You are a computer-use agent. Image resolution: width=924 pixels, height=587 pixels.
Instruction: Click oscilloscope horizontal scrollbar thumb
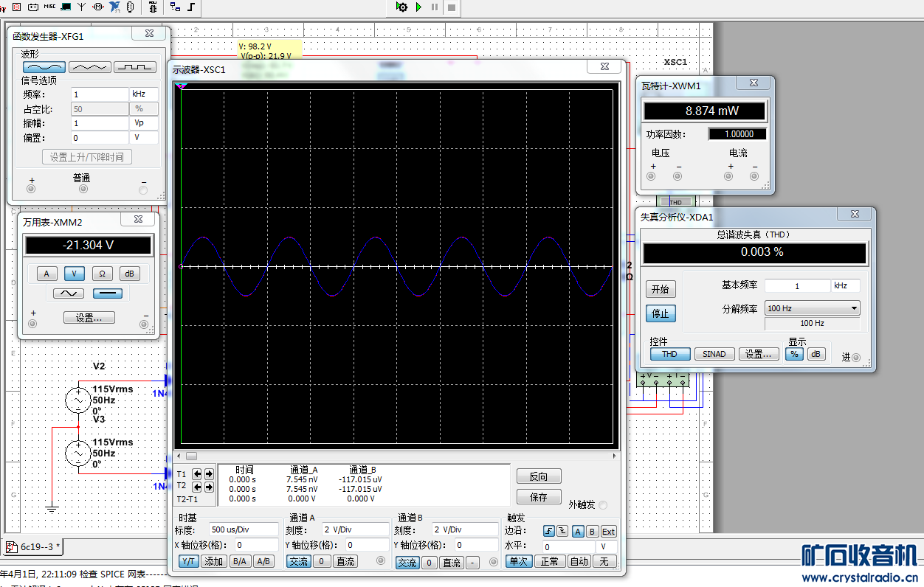click(x=191, y=456)
